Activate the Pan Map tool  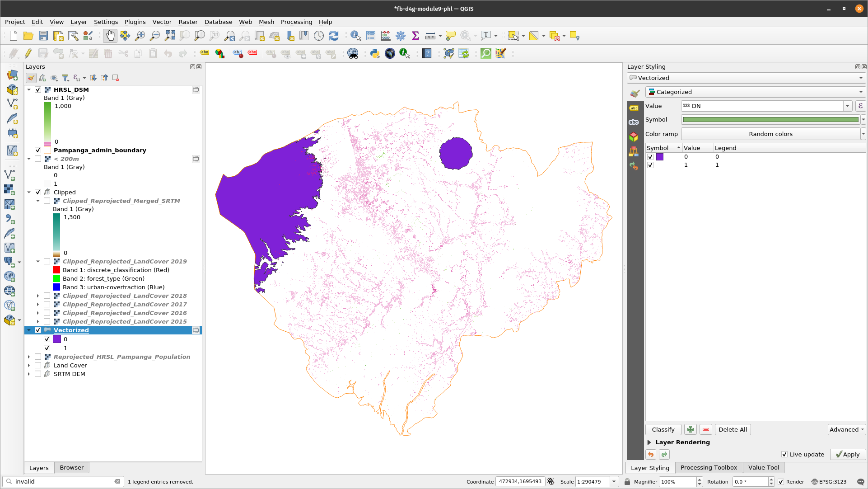(110, 36)
